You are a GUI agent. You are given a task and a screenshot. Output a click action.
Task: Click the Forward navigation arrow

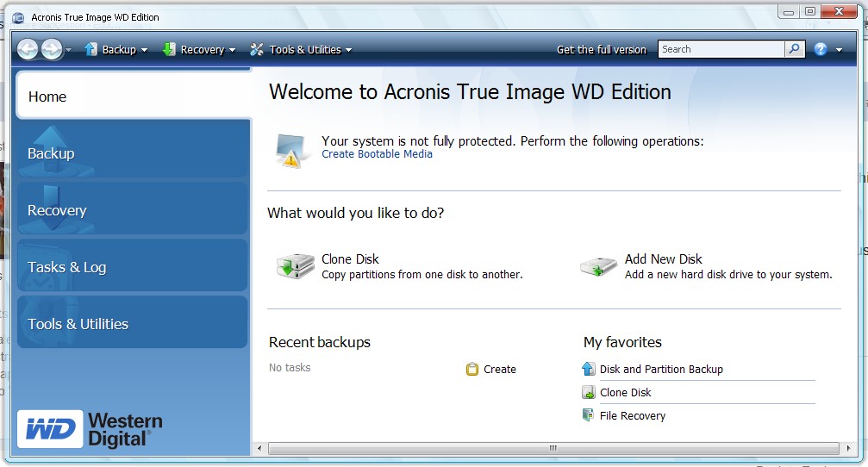(52, 49)
